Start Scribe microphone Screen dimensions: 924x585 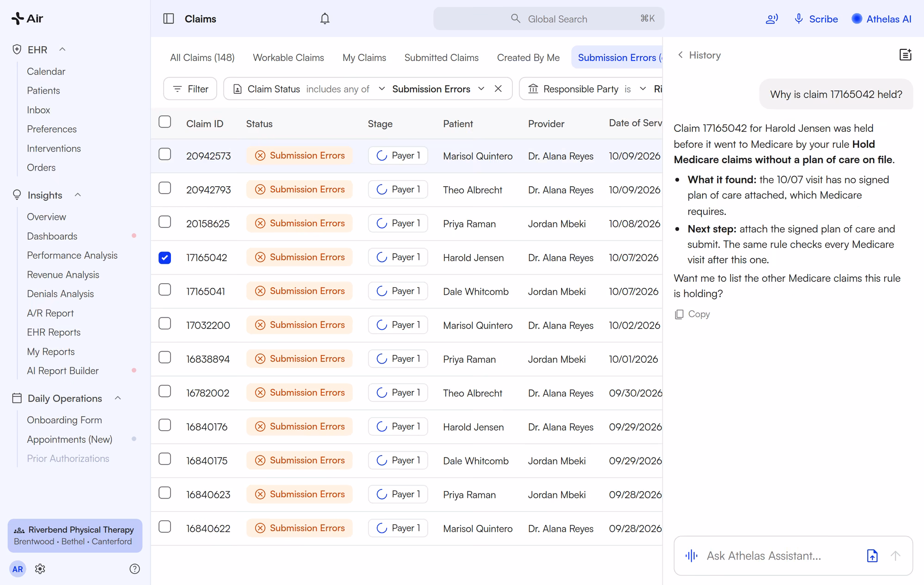(816, 19)
